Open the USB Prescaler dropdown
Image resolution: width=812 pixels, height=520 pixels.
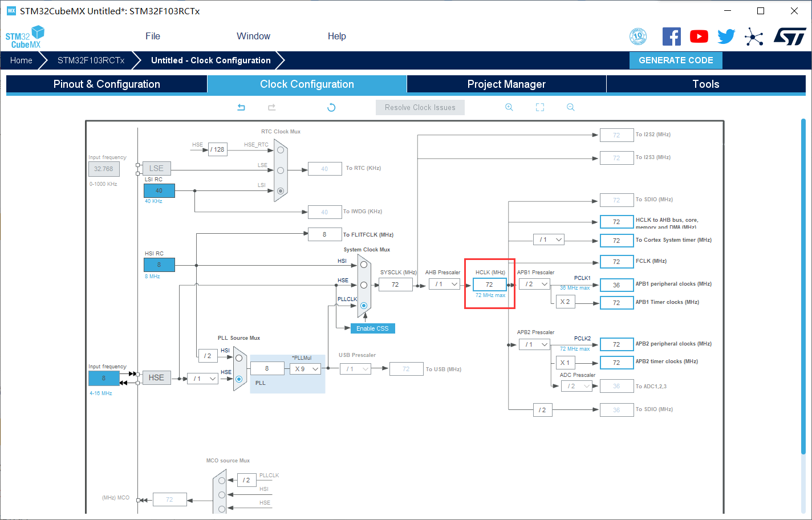[x=356, y=369]
